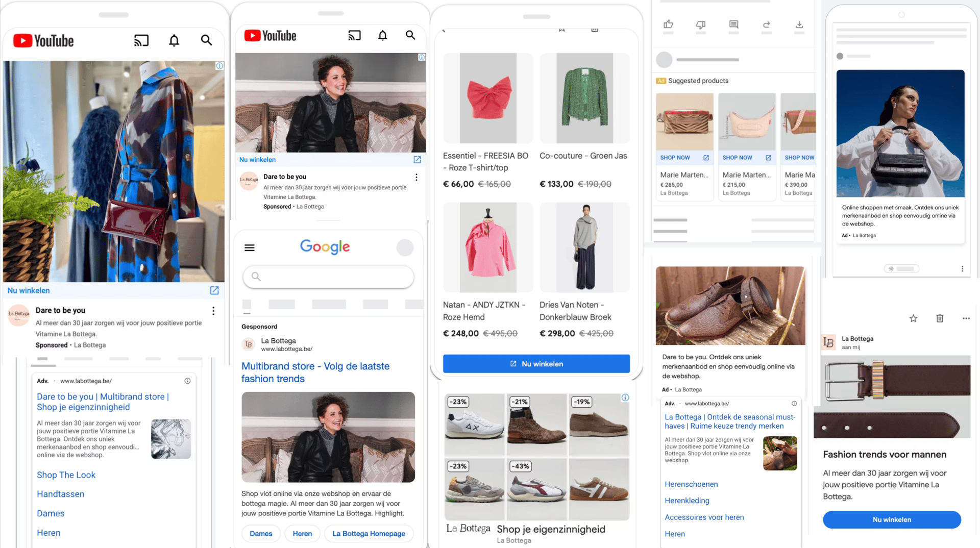Viewport: 980px width, 548px height.
Task: Click SHOP NOW under pink bag
Action: point(747,158)
